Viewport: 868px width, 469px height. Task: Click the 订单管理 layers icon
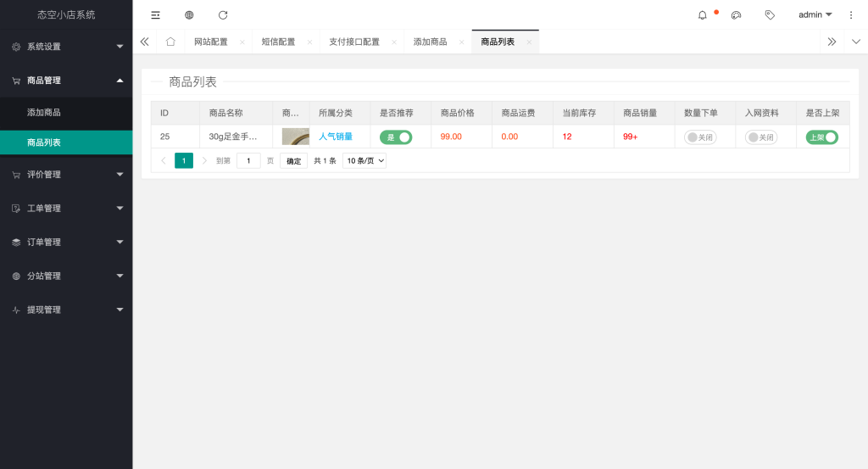click(x=16, y=243)
